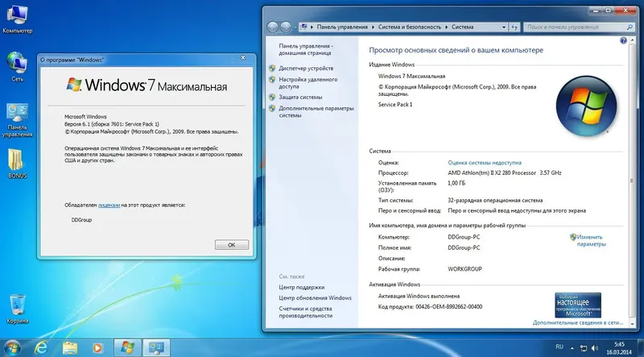Viewport: 644px width, 357px height.
Task: Select the DDGroup license holder text
Action: coord(81,220)
